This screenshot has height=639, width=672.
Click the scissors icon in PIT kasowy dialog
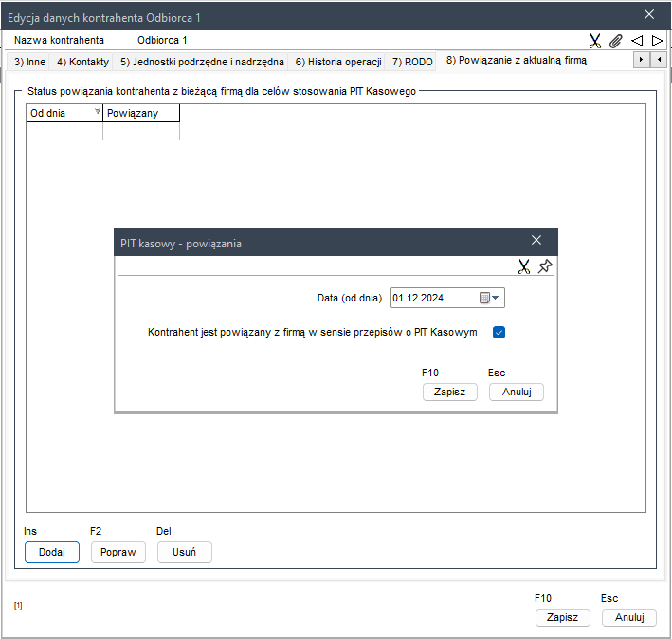point(524,266)
